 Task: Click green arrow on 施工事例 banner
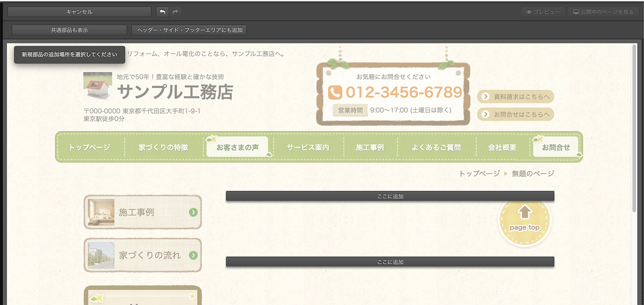(193, 212)
